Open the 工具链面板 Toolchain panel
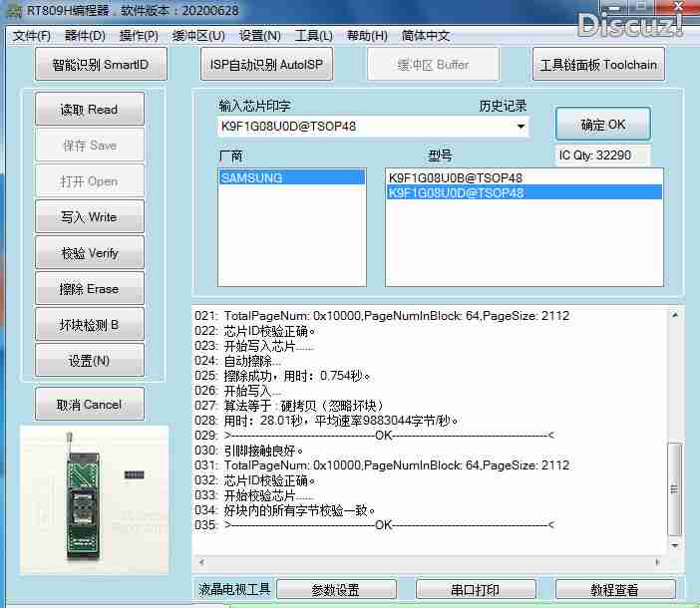The height and width of the screenshot is (608, 700). (598, 65)
